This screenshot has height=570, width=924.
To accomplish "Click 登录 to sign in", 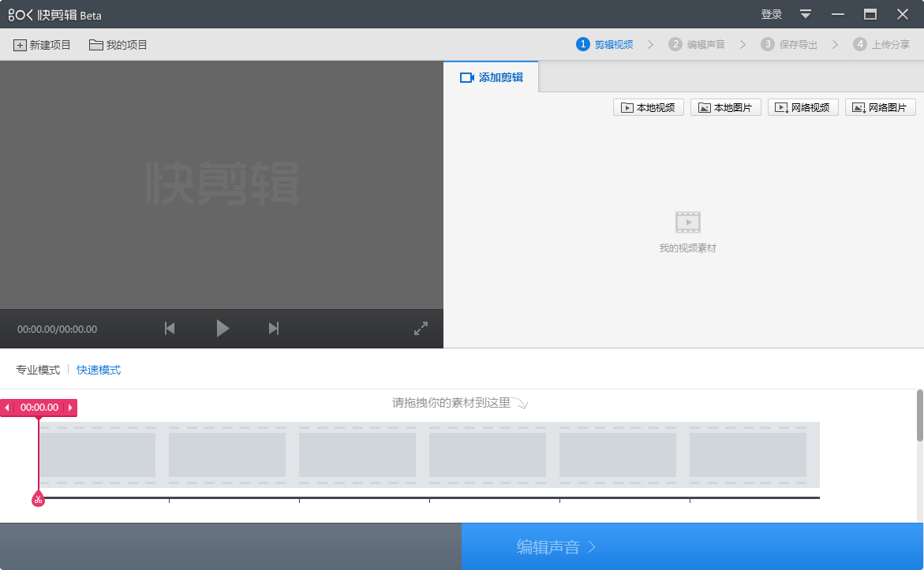I will [769, 13].
